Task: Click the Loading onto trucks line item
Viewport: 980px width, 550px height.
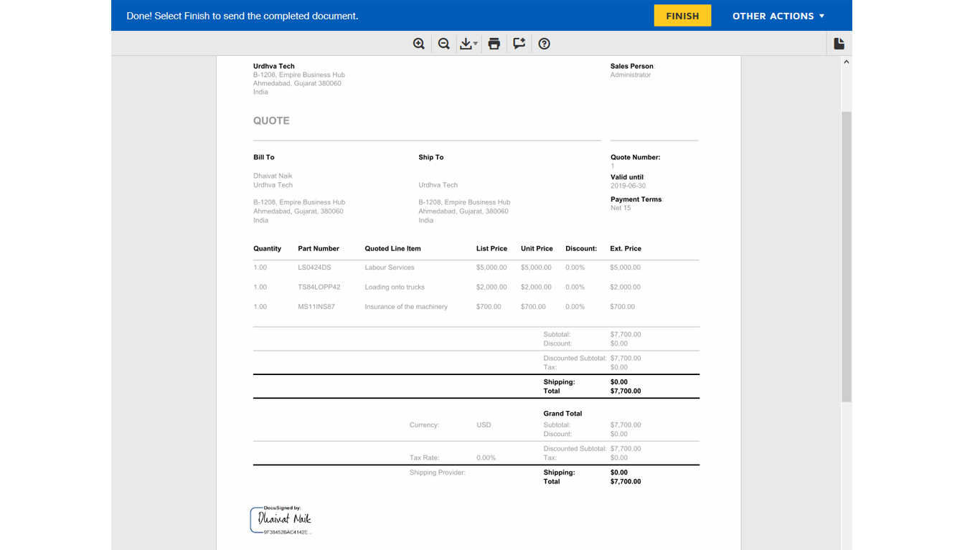Action: point(395,287)
